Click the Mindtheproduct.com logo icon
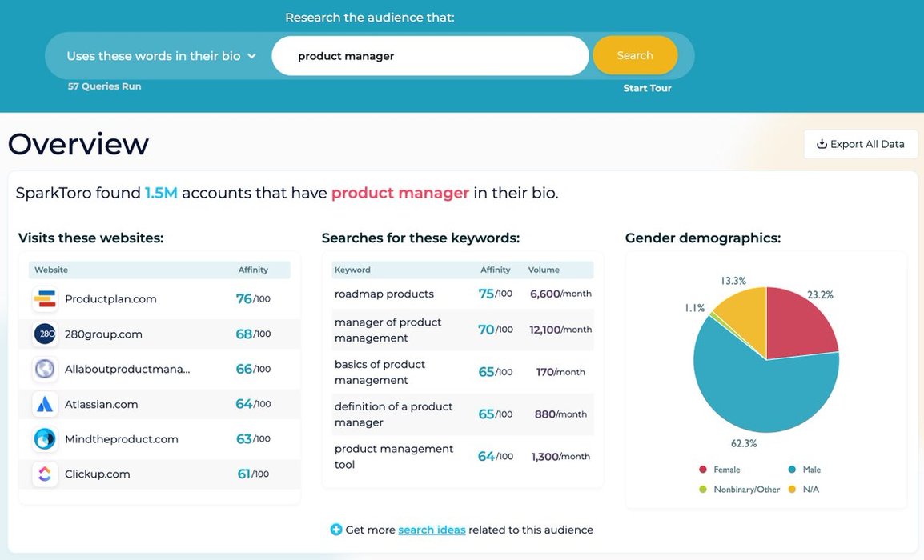 coord(45,438)
